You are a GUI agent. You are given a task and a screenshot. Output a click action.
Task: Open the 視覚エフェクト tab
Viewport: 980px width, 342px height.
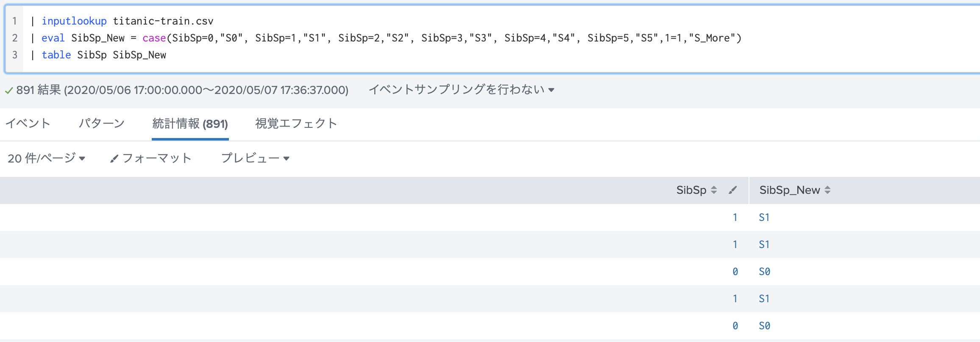pyautogui.click(x=296, y=123)
